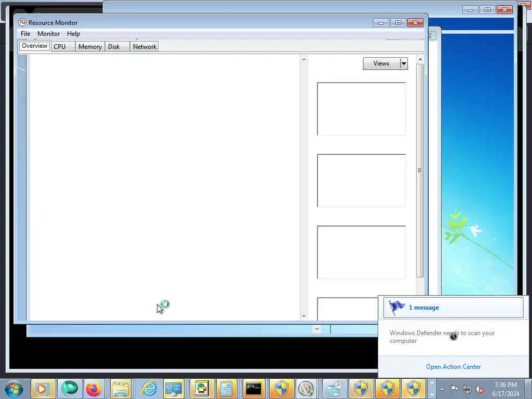
Task: Click the muted volume tray icon
Action: coord(480,389)
